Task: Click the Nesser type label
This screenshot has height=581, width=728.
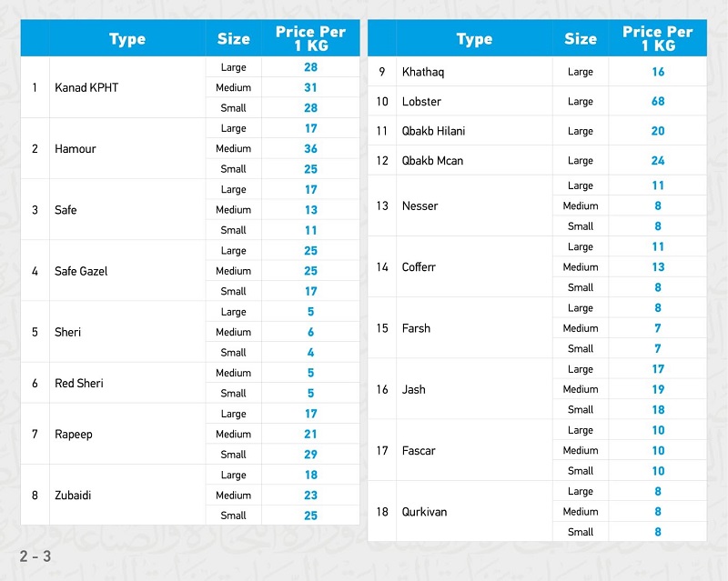Action: point(420,206)
